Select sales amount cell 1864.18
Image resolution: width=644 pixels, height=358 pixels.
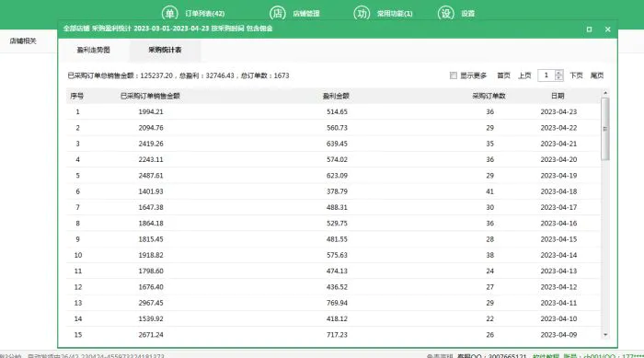(151, 224)
